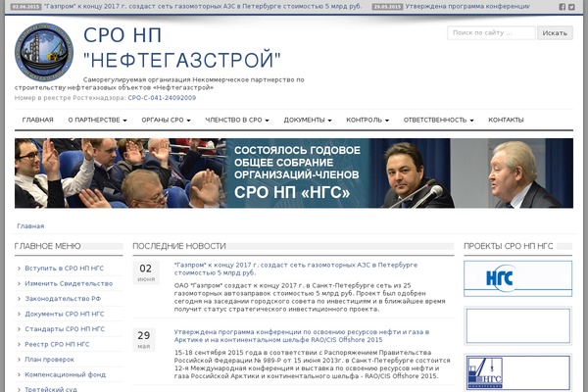
Task: Open Законодательство РФ menu link
Action: (63, 299)
